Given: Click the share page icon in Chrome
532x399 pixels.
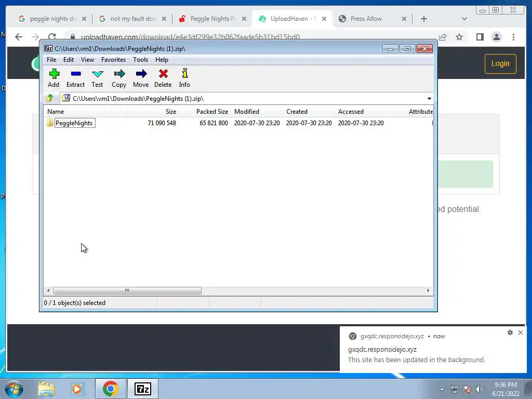Looking at the screenshot, I should coord(443,37).
